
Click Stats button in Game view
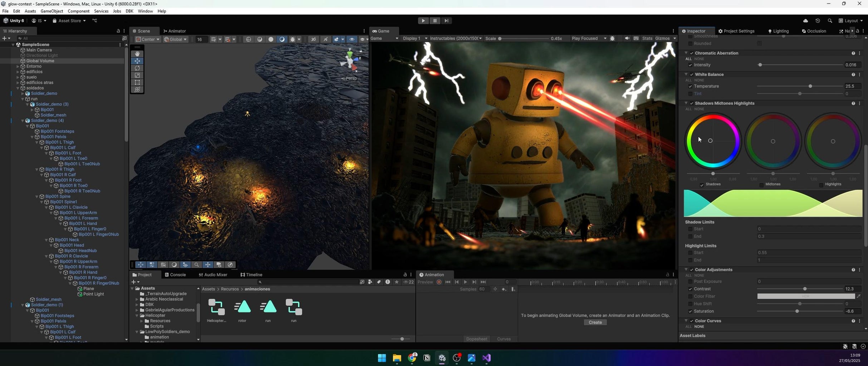click(x=647, y=38)
